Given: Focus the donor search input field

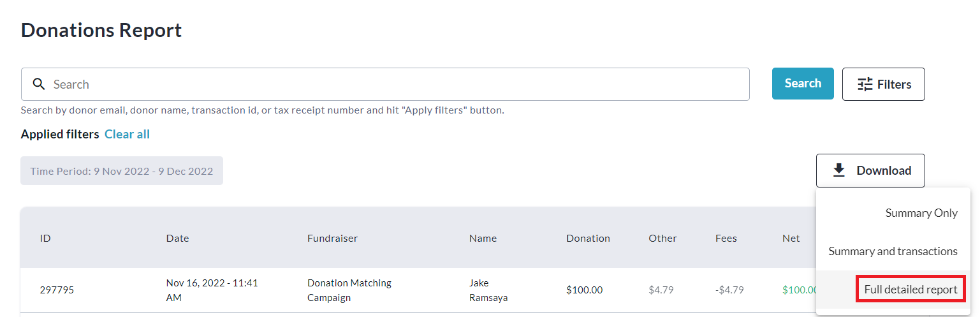Looking at the screenshot, I should (395, 84).
